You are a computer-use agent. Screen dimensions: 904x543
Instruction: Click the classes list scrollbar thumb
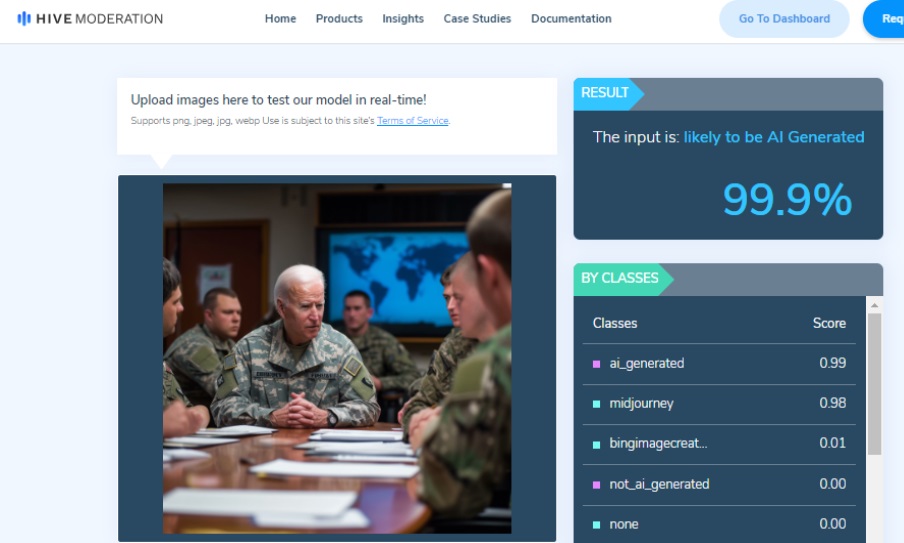(874, 380)
